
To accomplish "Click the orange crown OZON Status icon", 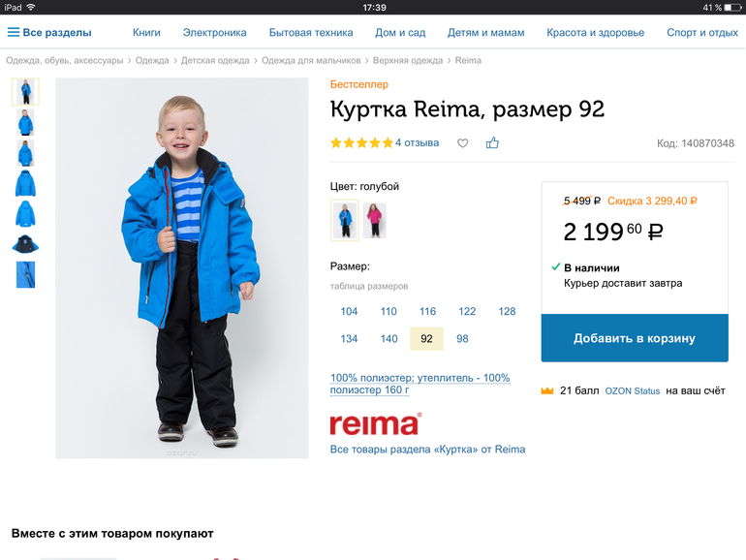I will [x=547, y=390].
